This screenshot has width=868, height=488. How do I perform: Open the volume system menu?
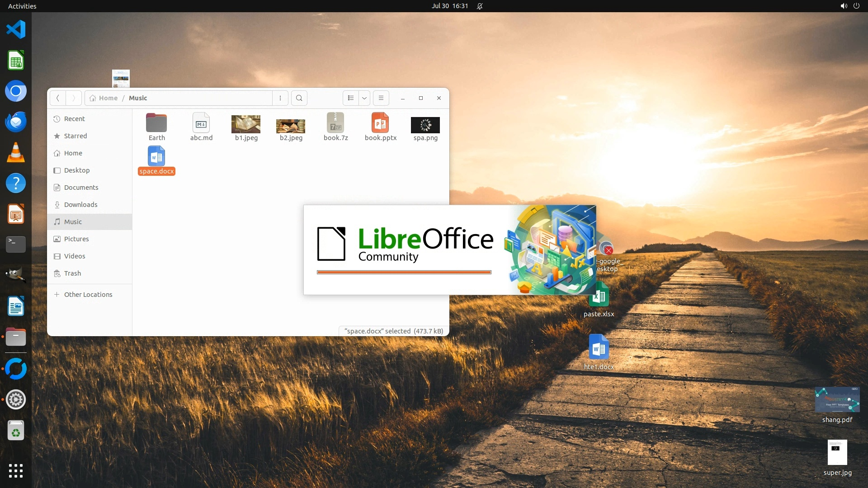pos(844,6)
